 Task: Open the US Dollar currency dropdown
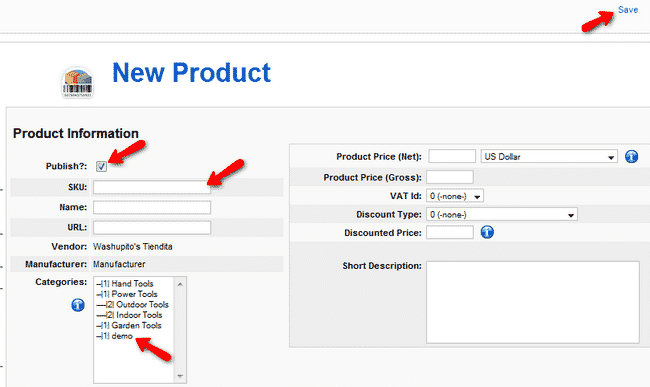point(549,157)
